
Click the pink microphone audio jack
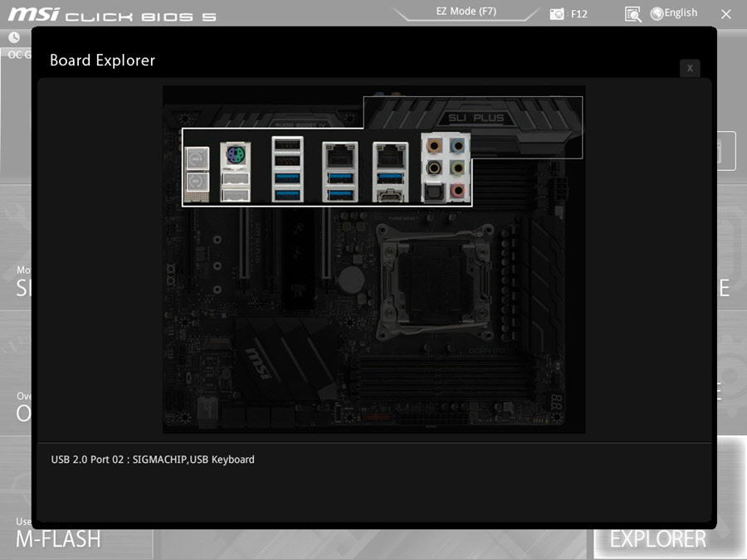point(458,192)
